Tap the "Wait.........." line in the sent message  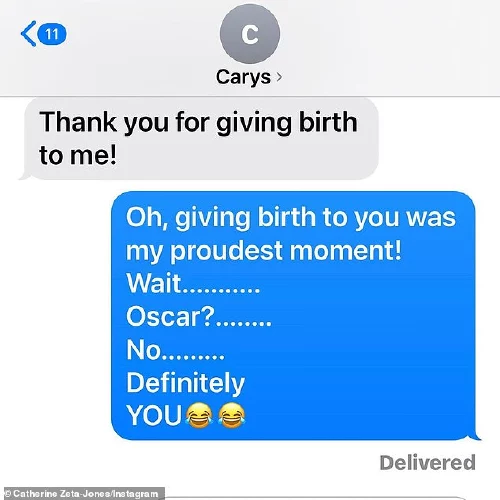(193, 283)
